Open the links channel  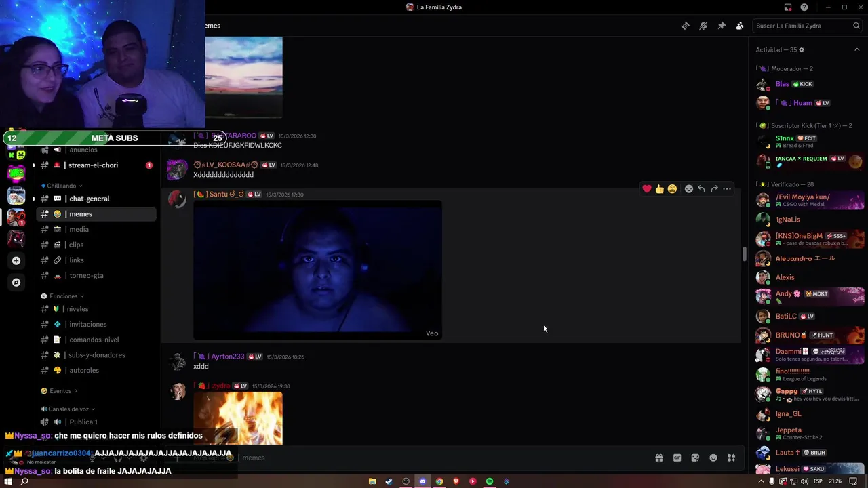coord(97,260)
